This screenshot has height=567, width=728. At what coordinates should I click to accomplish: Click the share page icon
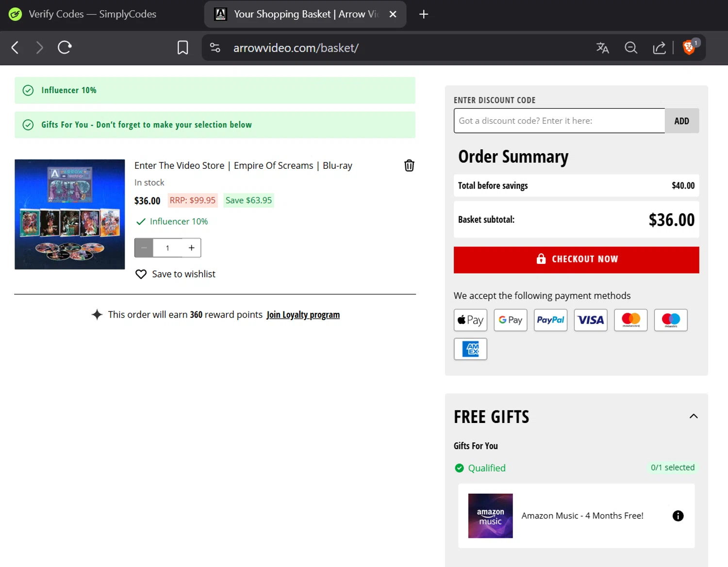[x=659, y=48]
